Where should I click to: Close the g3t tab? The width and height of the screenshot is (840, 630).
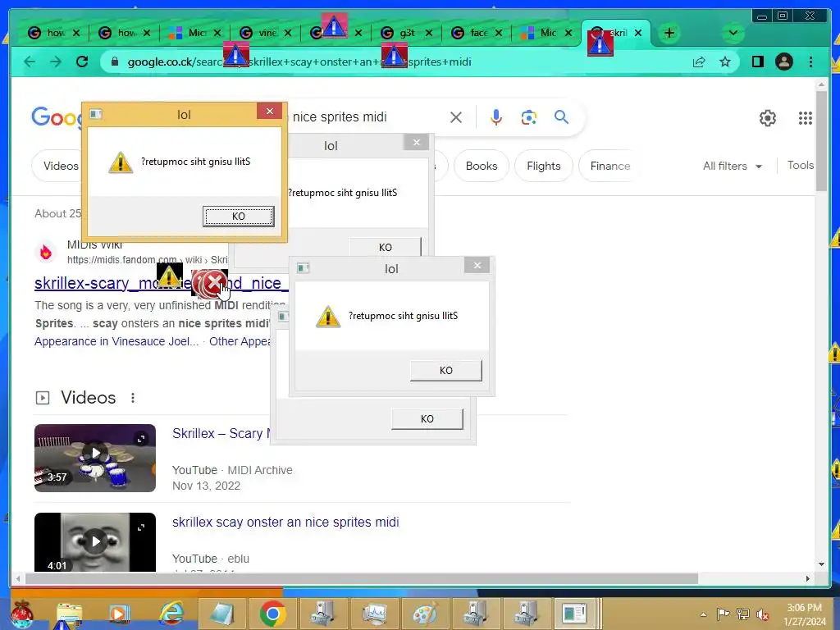428,33
